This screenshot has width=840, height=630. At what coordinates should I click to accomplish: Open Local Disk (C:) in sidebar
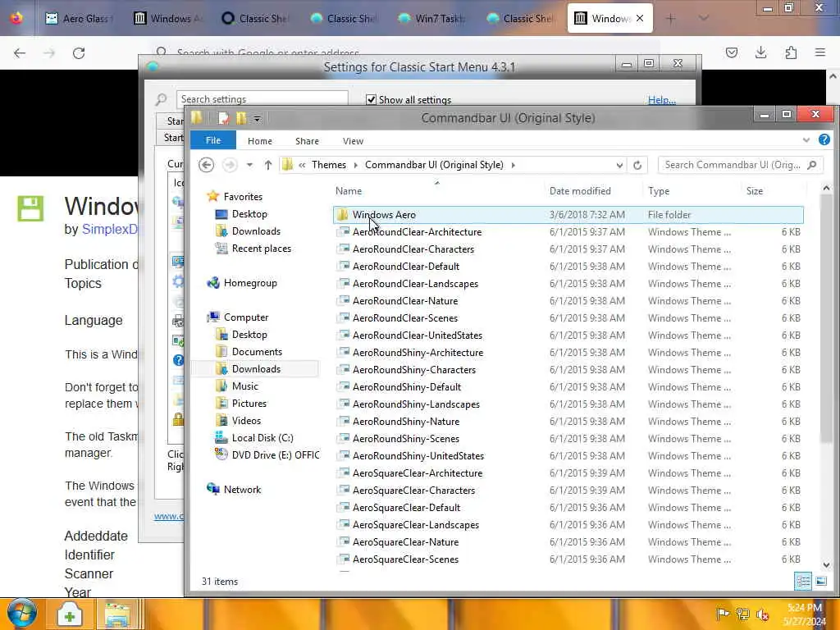point(262,438)
